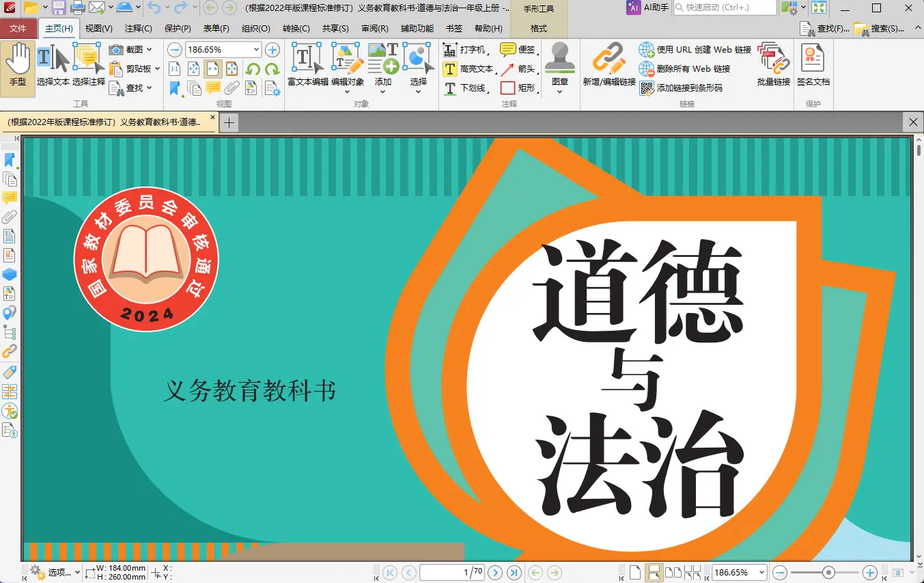Screen dimensions: 924x583
Task: Click Sign Document (签名文档)
Action: tap(813, 66)
